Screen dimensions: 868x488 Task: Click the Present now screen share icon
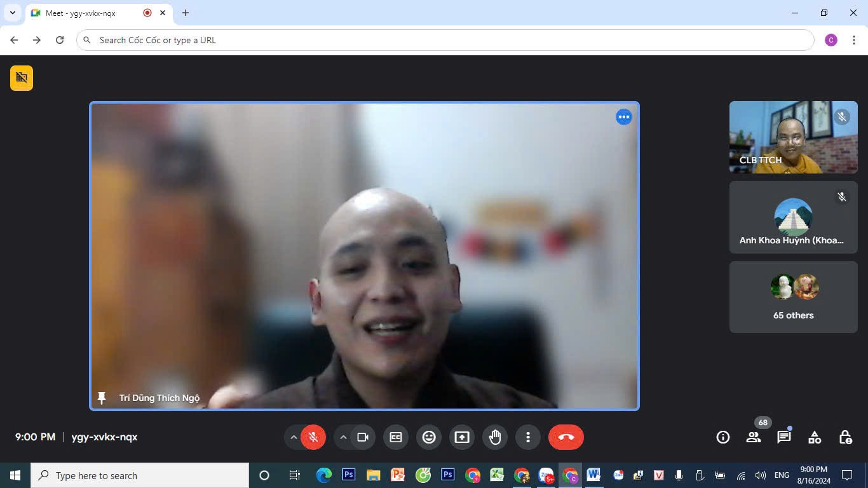(x=462, y=437)
